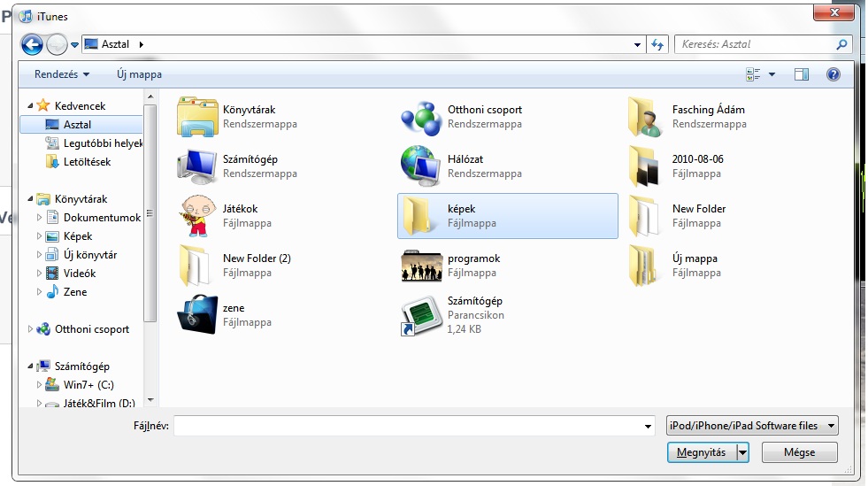Open the Megnyitás split-button arrow
The width and height of the screenshot is (868, 486).
click(742, 452)
